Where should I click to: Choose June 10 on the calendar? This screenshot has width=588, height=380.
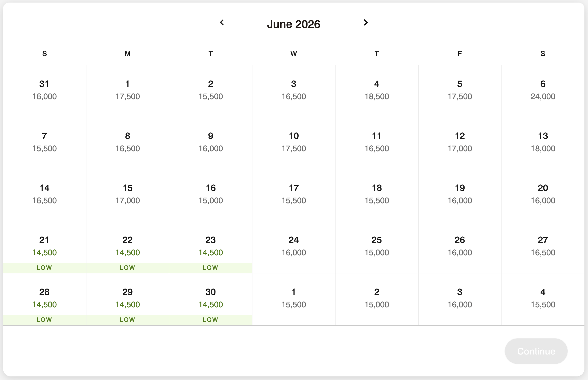(x=293, y=143)
